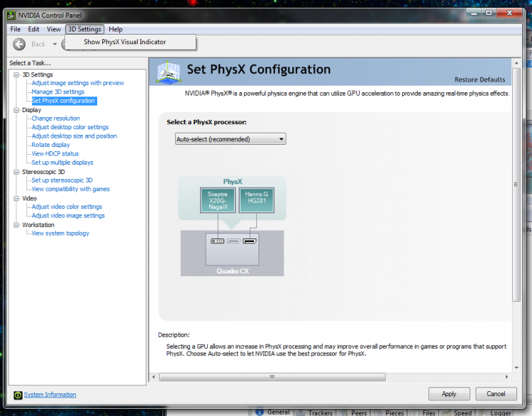Image resolution: width=532 pixels, height=416 pixels.
Task: Switch to Trackers tab in background window
Action: [314, 412]
